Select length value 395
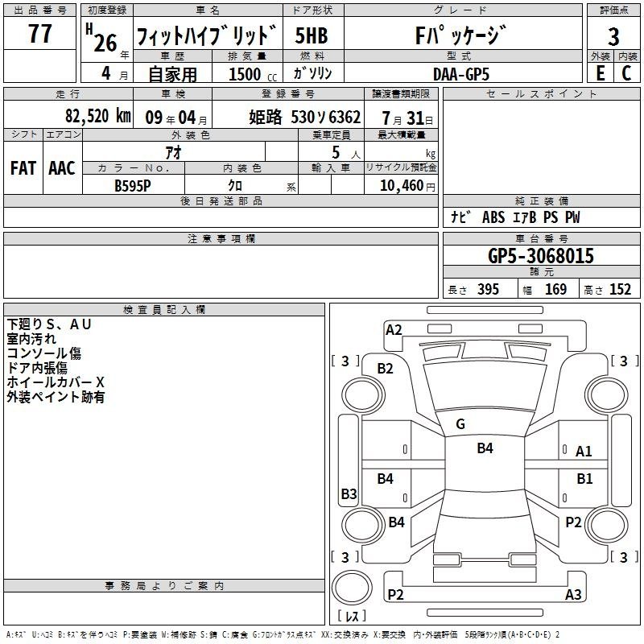 coord(488,289)
